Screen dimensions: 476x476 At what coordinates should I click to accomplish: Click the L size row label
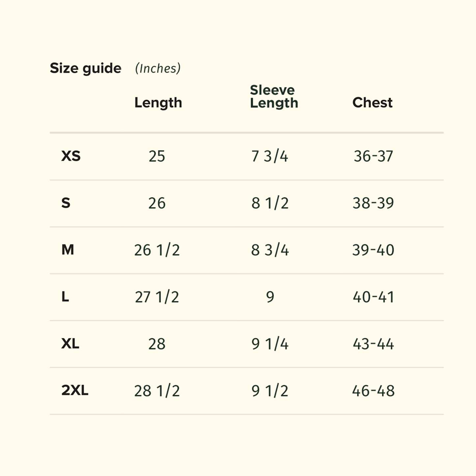(x=65, y=297)
